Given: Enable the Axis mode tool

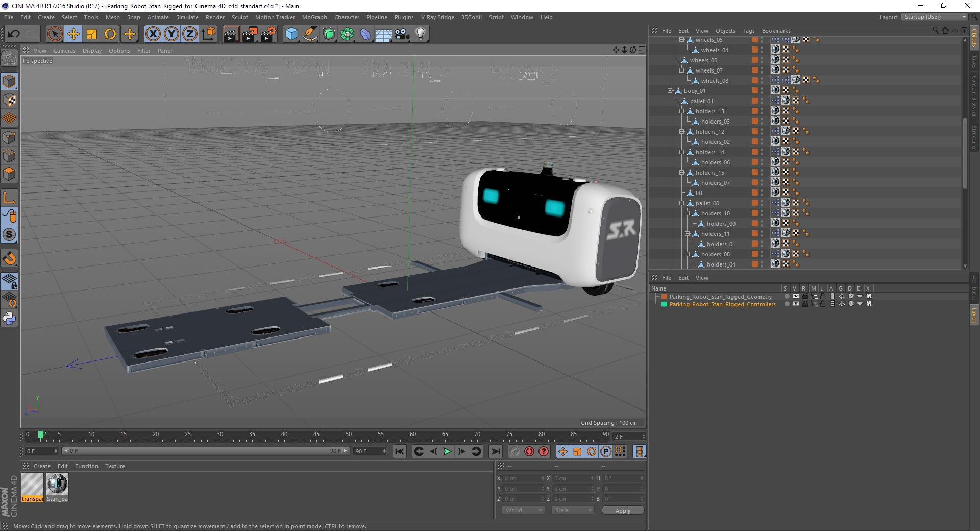Looking at the screenshot, I should click(x=9, y=198).
